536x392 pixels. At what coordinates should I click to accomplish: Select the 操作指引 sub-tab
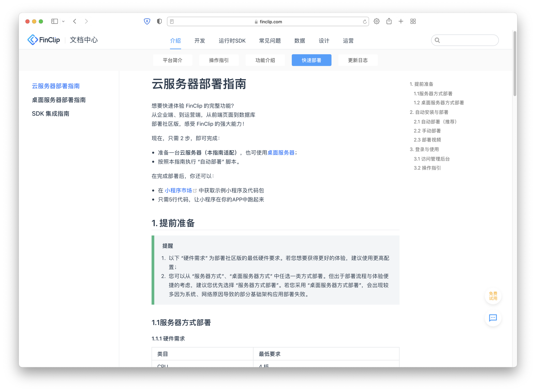(x=219, y=60)
